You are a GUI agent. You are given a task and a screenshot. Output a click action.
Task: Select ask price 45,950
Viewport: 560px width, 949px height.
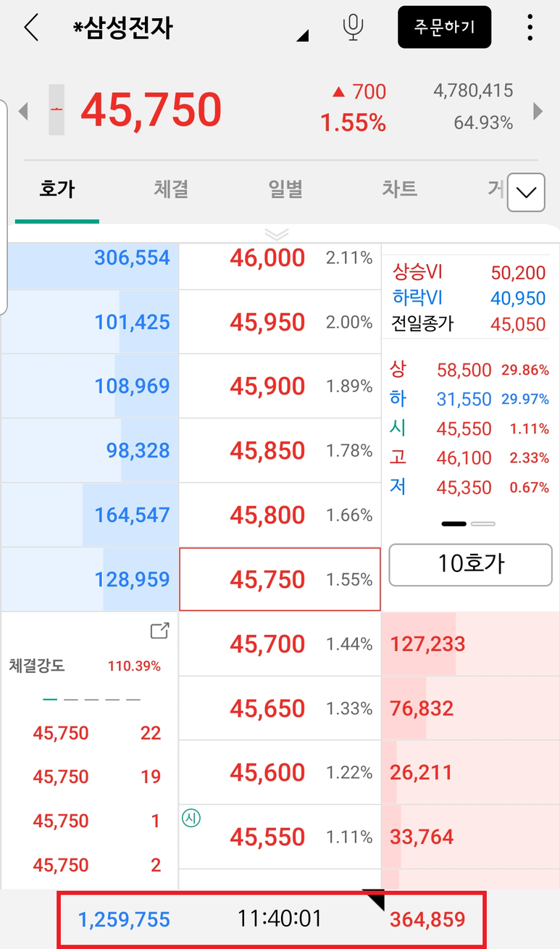(x=280, y=322)
